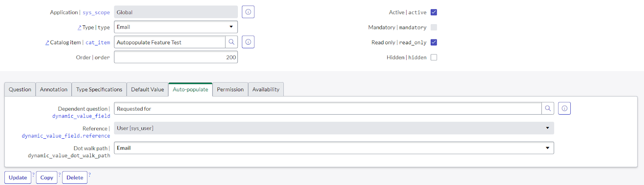The width and height of the screenshot is (644, 185).
Task: Click the Delete button
Action: (x=75, y=177)
